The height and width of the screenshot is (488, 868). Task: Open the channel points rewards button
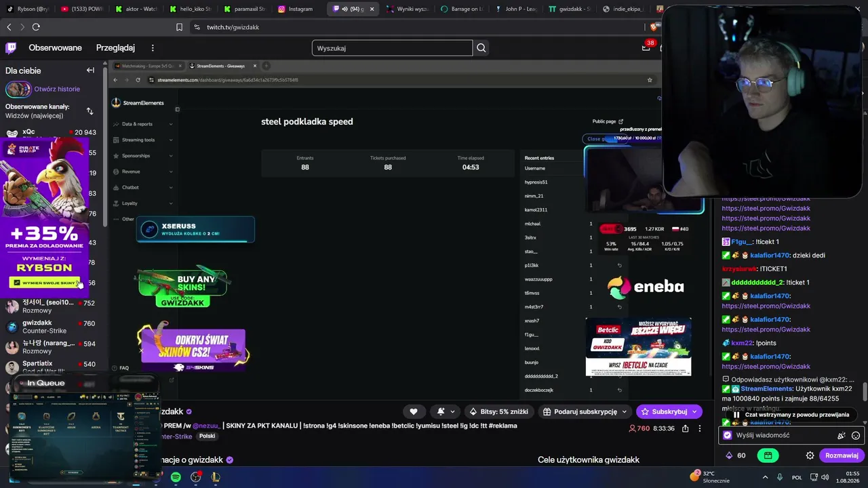coord(768,455)
